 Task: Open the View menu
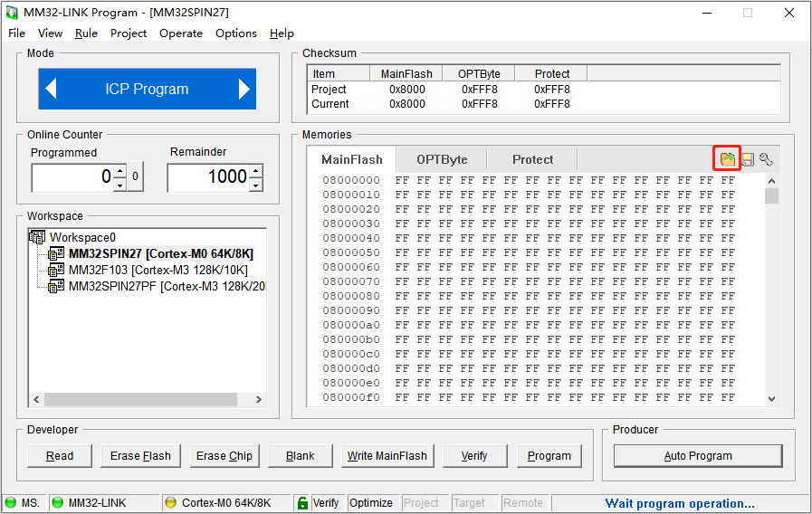point(50,33)
